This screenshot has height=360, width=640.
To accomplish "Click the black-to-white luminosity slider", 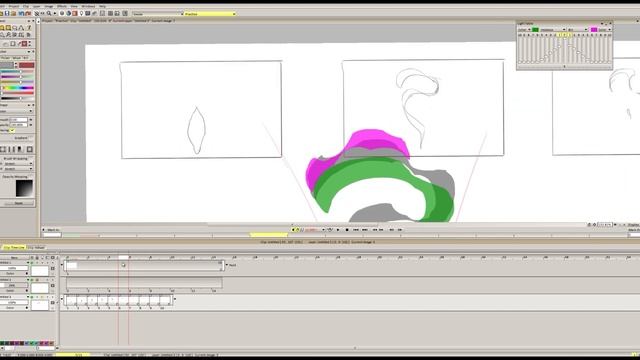I will 18,98.
